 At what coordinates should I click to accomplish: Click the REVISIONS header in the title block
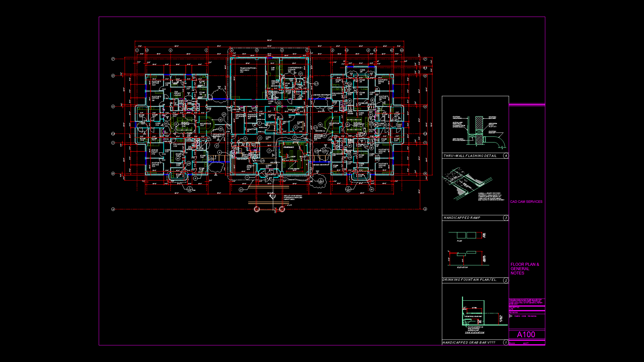tap(513, 312)
